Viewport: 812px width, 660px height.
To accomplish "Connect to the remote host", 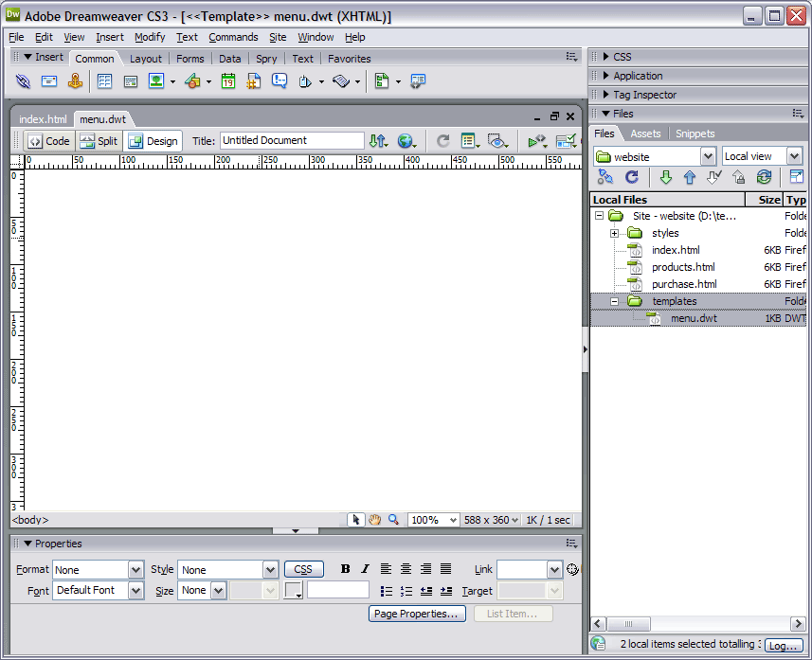I will [x=604, y=177].
